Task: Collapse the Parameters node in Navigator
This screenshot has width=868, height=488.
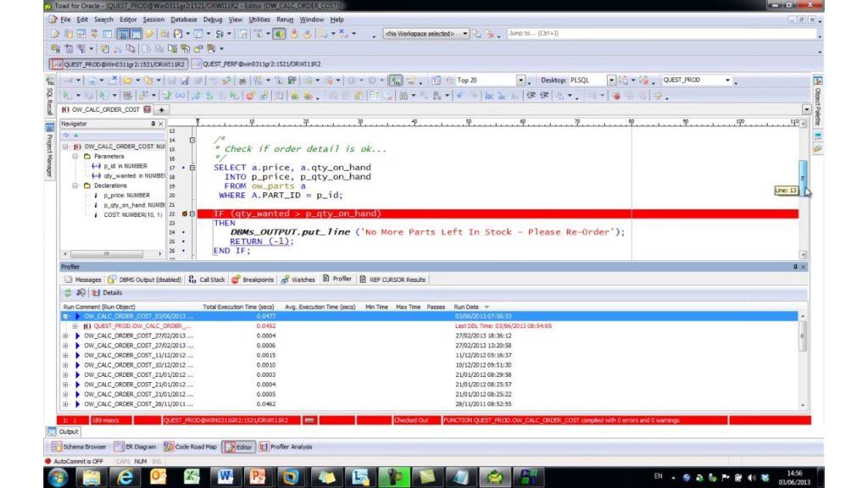Action: (75, 157)
